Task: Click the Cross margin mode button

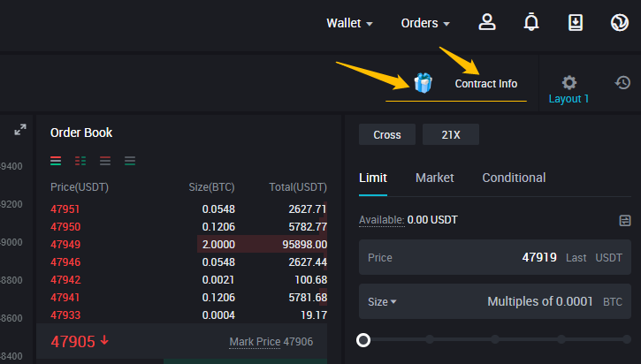Action: 387,135
